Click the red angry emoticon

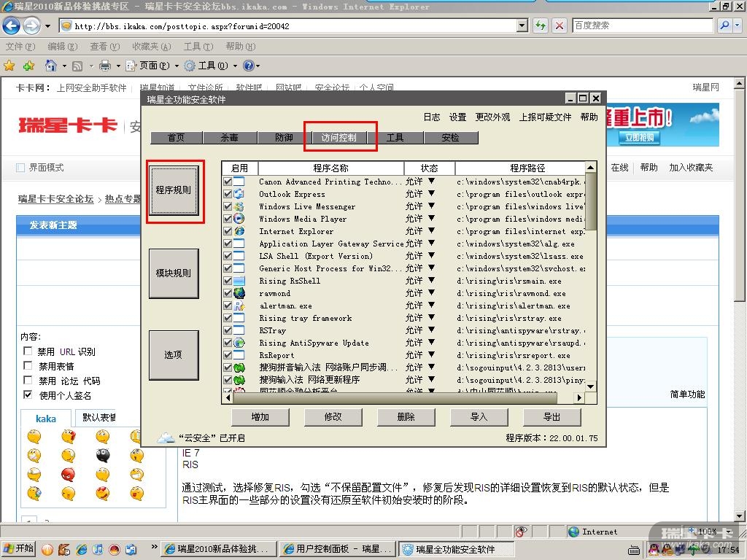[68, 475]
